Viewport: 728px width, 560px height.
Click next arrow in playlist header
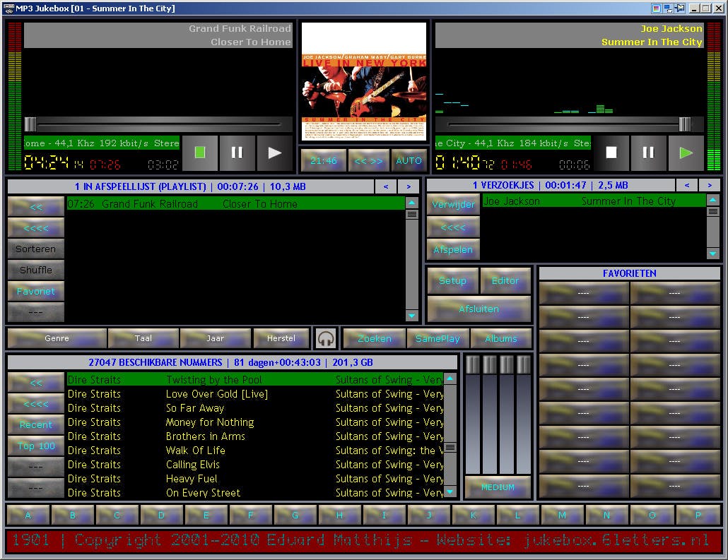coord(409,186)
